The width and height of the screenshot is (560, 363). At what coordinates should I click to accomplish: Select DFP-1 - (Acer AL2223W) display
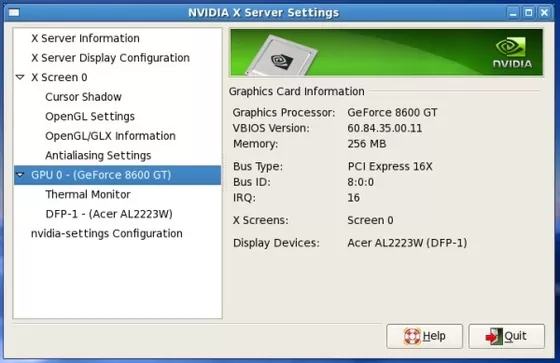click(x=109, y=214)
